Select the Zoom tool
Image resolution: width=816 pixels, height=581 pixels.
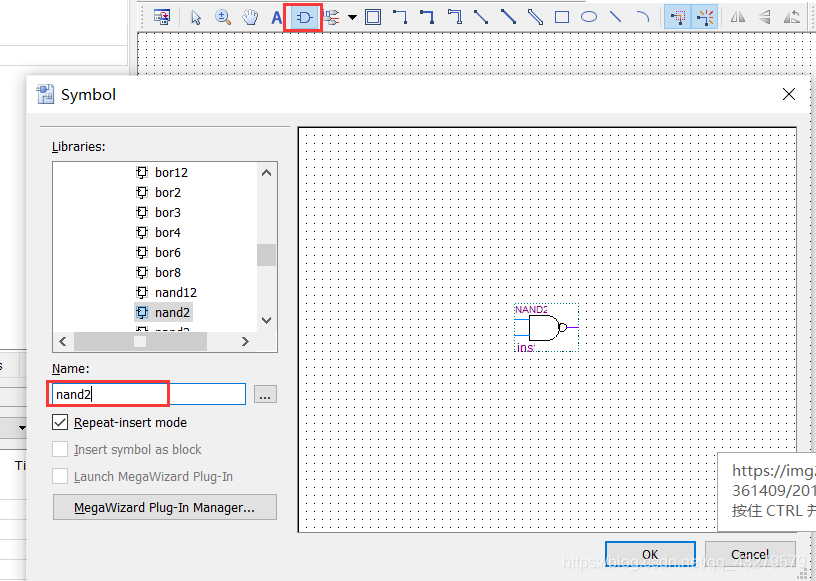pyautogui.click(x=223, y=17)
